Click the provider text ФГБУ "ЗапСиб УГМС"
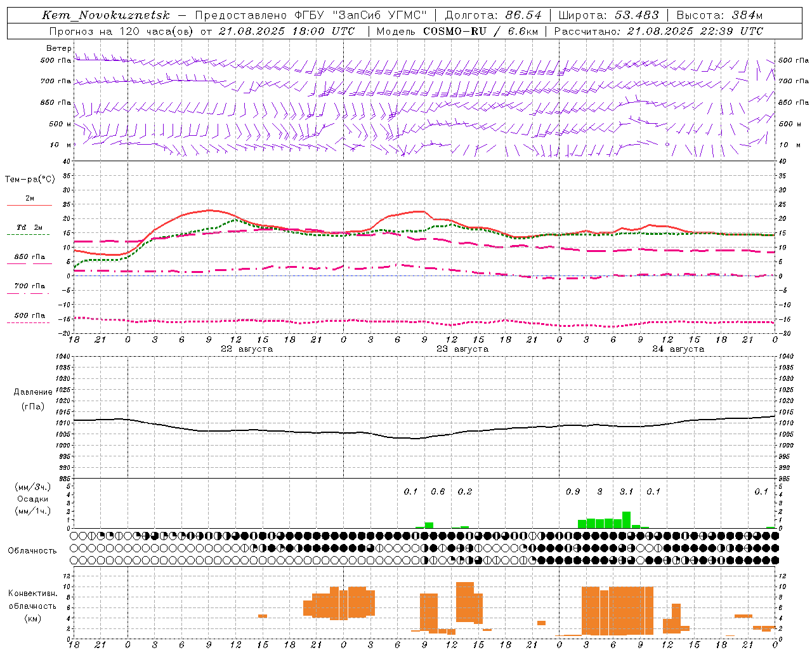 pyautogui.click(x=361, y=15)
